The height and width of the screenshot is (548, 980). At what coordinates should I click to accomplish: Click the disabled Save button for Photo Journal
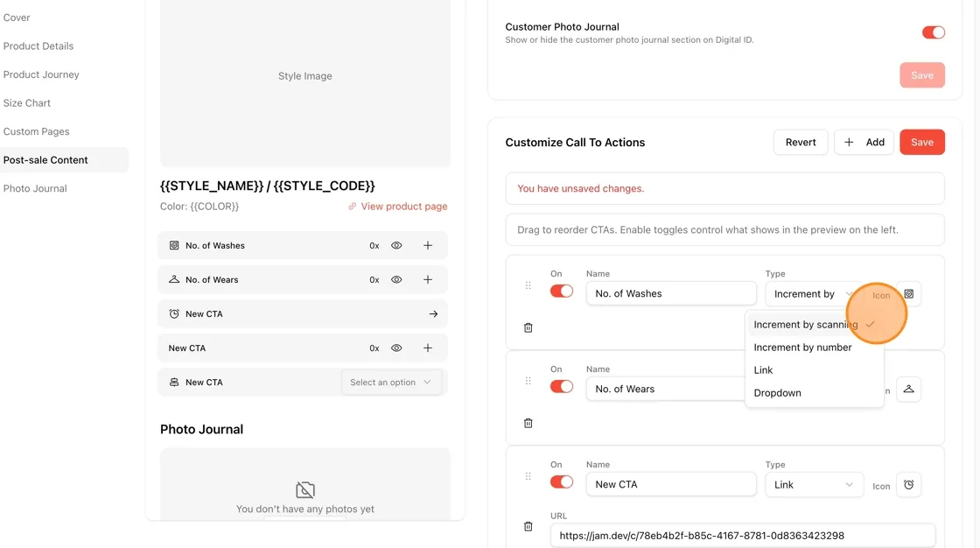[x=922, y=75]
